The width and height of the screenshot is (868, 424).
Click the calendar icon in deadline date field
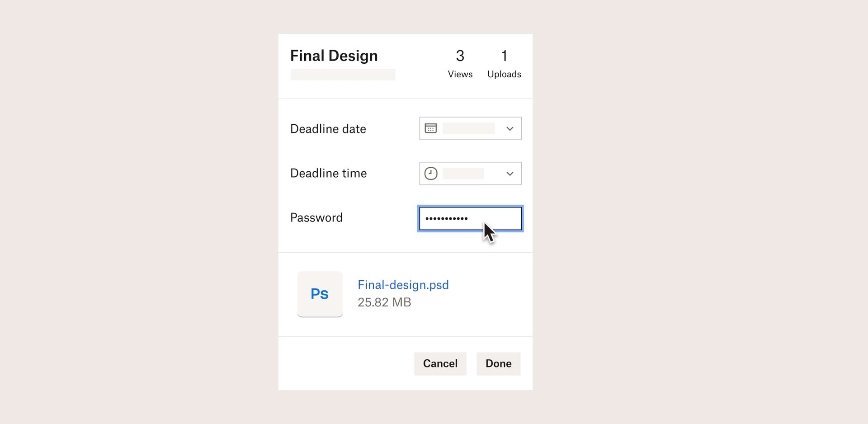pos(430,128)
